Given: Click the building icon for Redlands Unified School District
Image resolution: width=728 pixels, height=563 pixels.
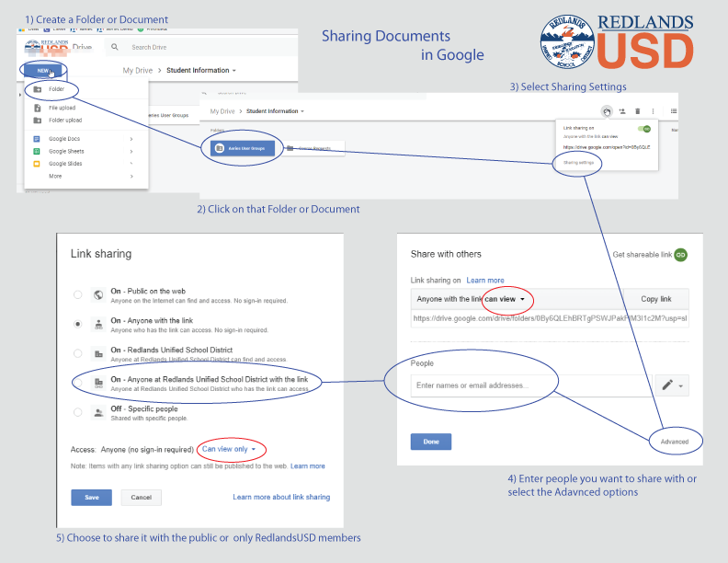Looking at the screenshot, I should (98, 354).
